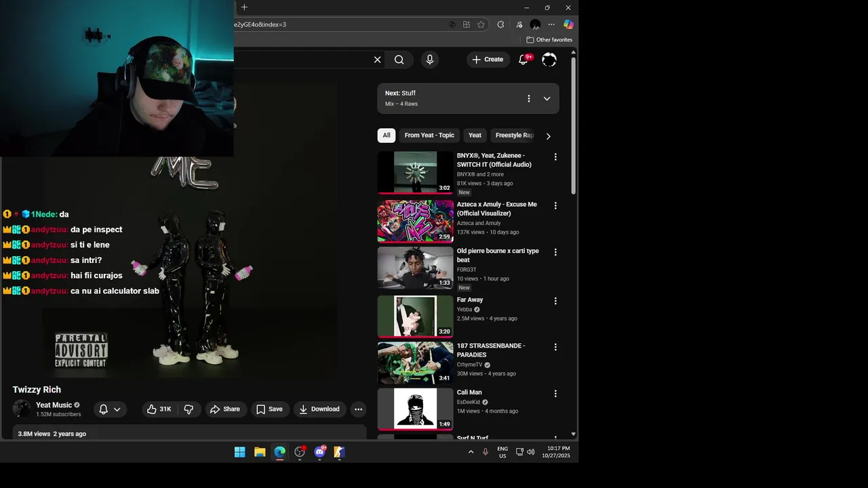Dislike the Twizzy Rich video
The image size is (868, 488).
tap(189, 409)
